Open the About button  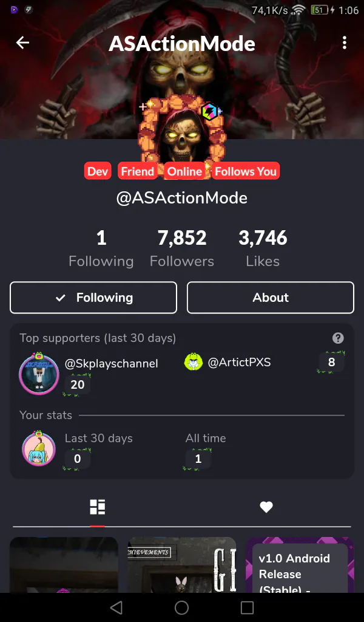(271, 298)
